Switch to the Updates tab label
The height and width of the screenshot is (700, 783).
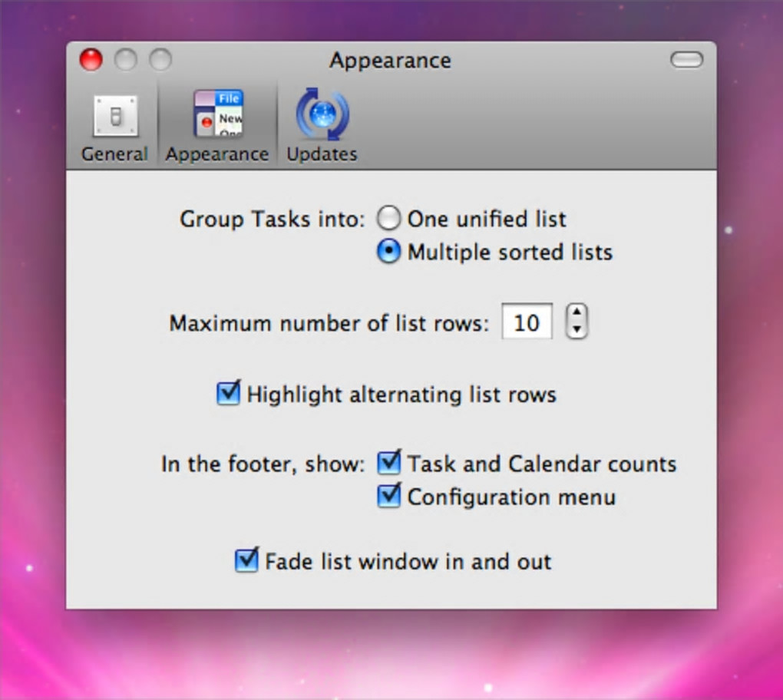point(322,154)
